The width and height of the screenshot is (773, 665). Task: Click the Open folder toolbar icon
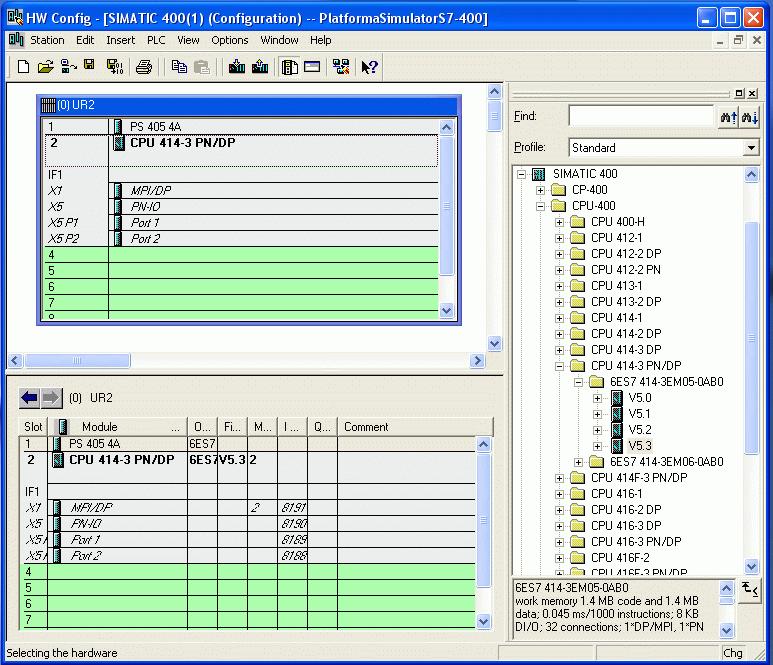point(45,67)
